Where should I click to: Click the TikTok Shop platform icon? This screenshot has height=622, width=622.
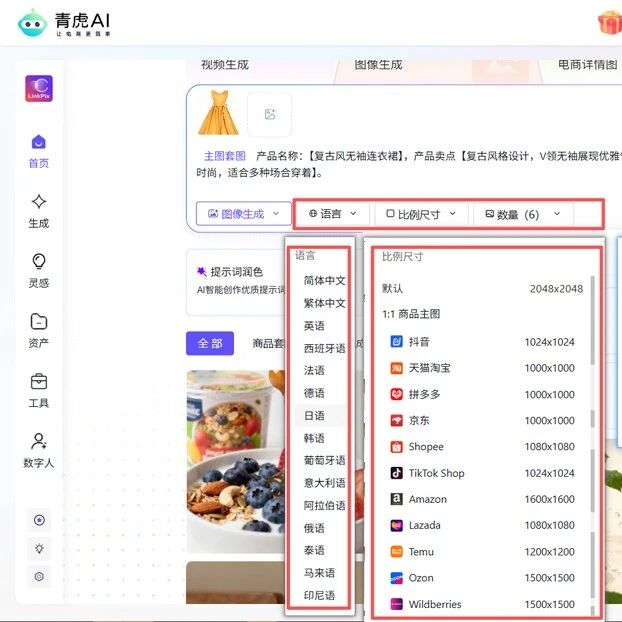pos(396,473)
